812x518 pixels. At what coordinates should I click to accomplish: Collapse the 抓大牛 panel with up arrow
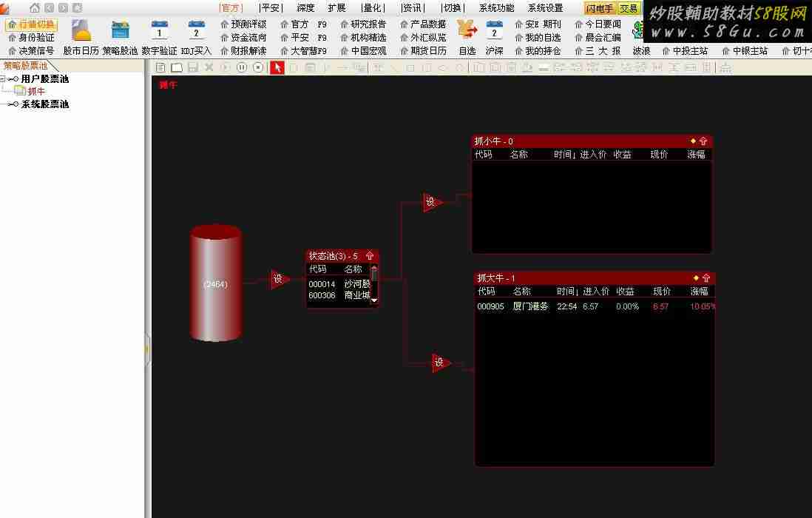706,278
